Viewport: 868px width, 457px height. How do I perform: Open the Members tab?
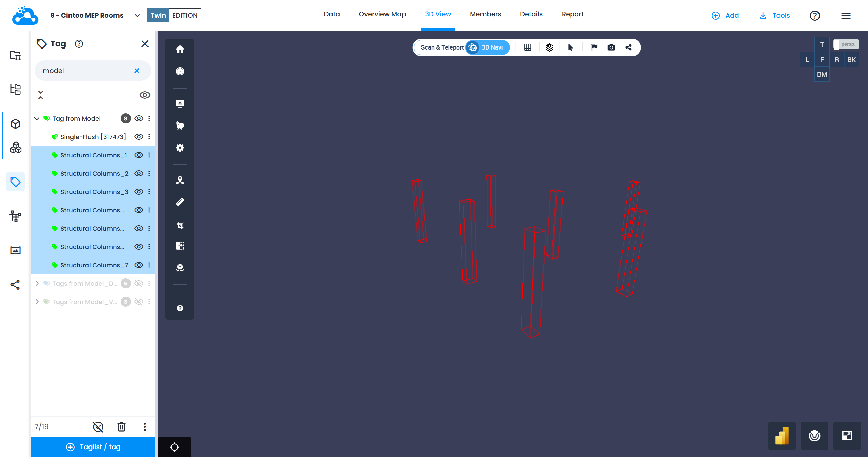click(485, 14)
